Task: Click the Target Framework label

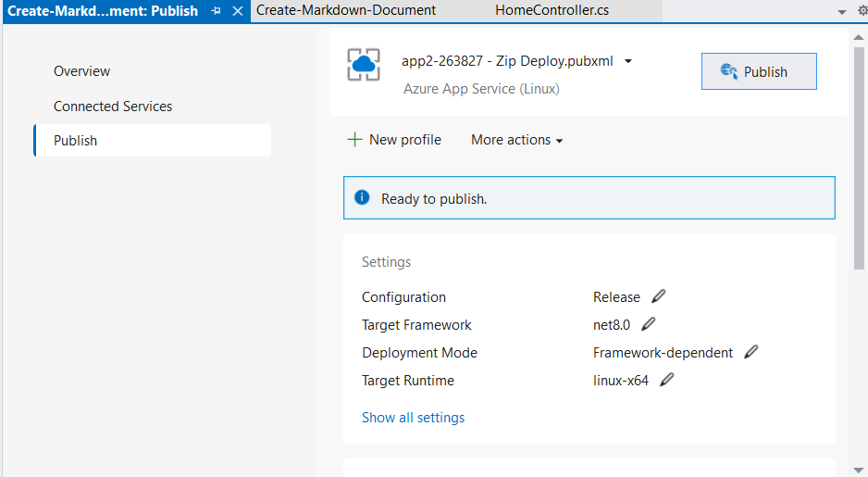Action: (416, 325)
